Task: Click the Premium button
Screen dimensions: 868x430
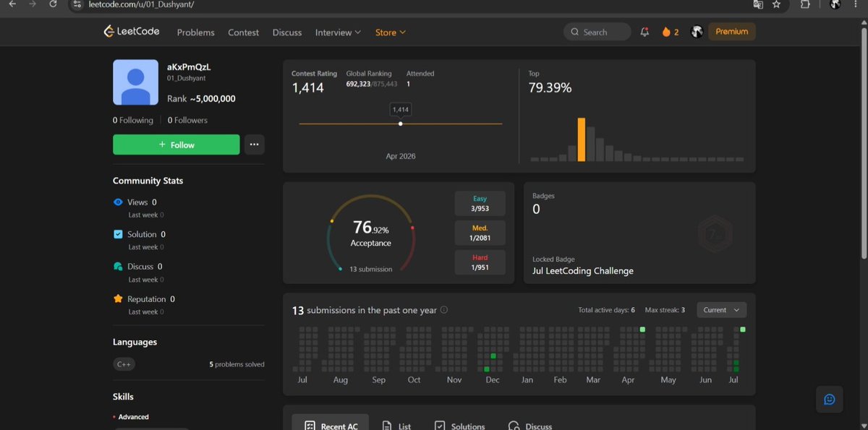Action: tap(732, 32)
